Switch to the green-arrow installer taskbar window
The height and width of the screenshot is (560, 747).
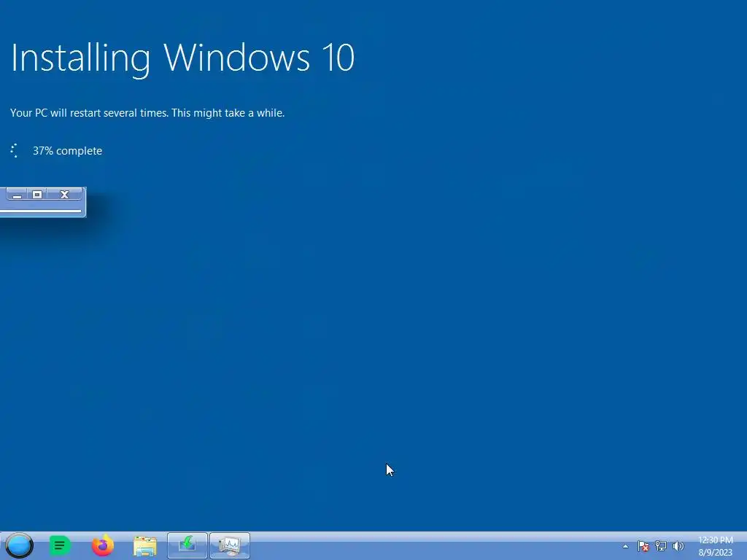pyautogui.click(x=187, y=545)
